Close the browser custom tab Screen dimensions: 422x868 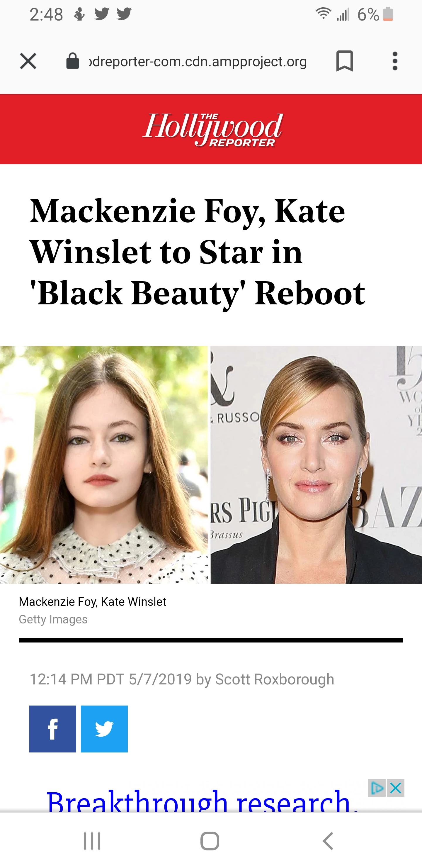click(x=28, y=61)
